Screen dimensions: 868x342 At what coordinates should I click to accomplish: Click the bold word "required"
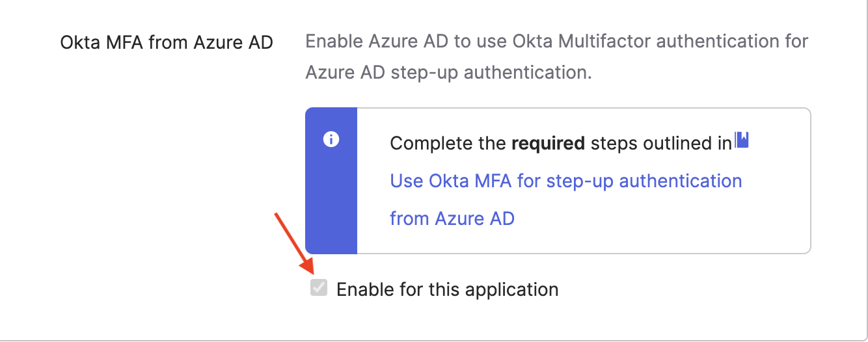[x=548, y=143]
